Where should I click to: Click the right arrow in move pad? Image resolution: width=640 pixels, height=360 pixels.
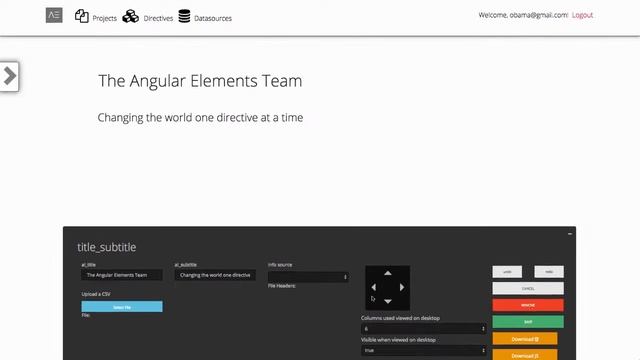(x=402, y=287)
